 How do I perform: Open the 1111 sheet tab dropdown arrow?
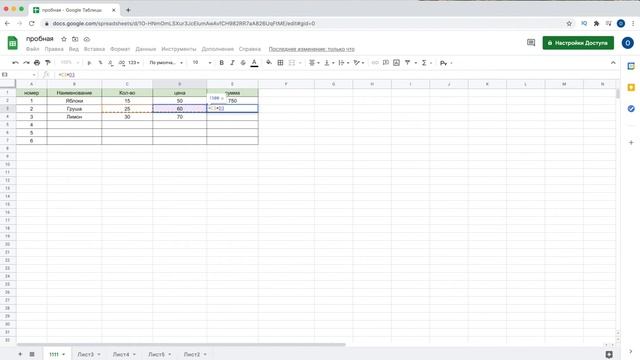tap(64, 354)
